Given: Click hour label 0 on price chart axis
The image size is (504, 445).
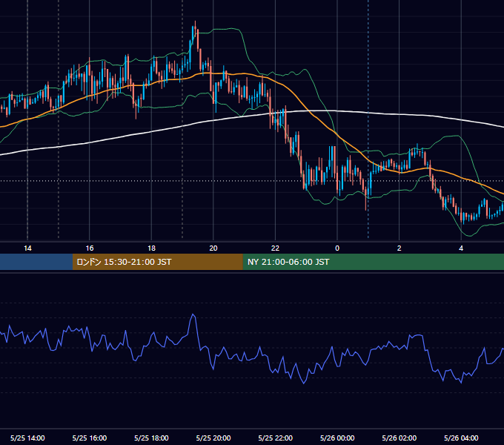Looking at the screenshot, I should click(x=337, y=248).
